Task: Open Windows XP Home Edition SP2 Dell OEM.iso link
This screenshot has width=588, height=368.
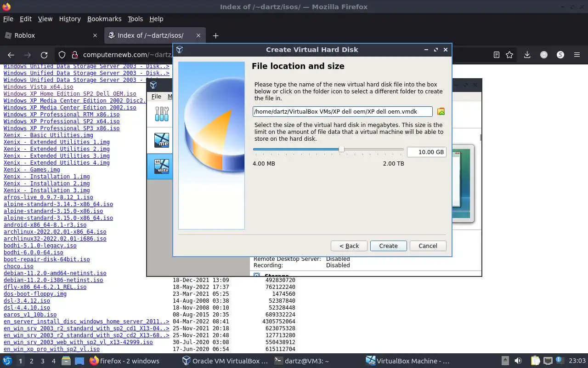Action: (x=70, y=94)
